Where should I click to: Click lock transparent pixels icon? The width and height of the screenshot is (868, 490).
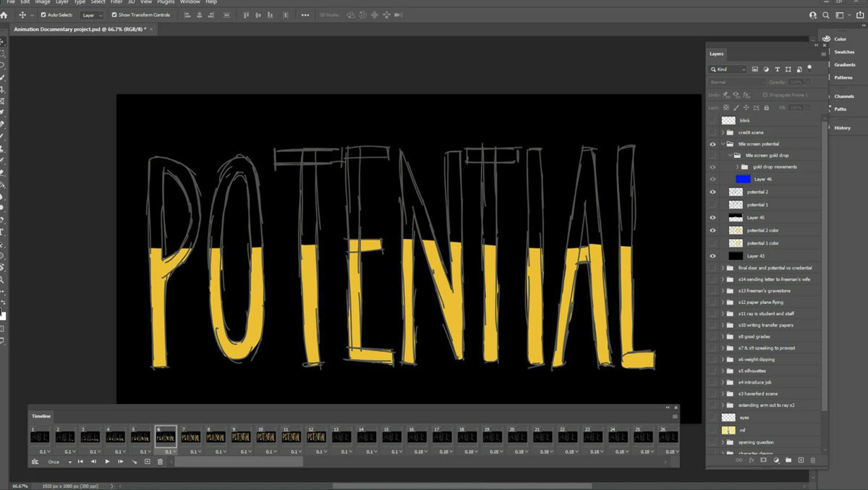click(x=726, y=107)
